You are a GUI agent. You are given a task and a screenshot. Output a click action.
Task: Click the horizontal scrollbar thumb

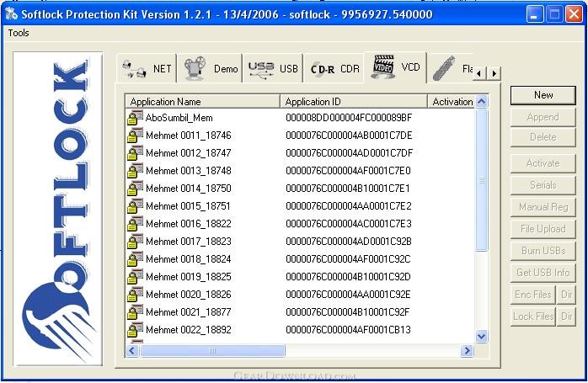[x=212, y=350]
